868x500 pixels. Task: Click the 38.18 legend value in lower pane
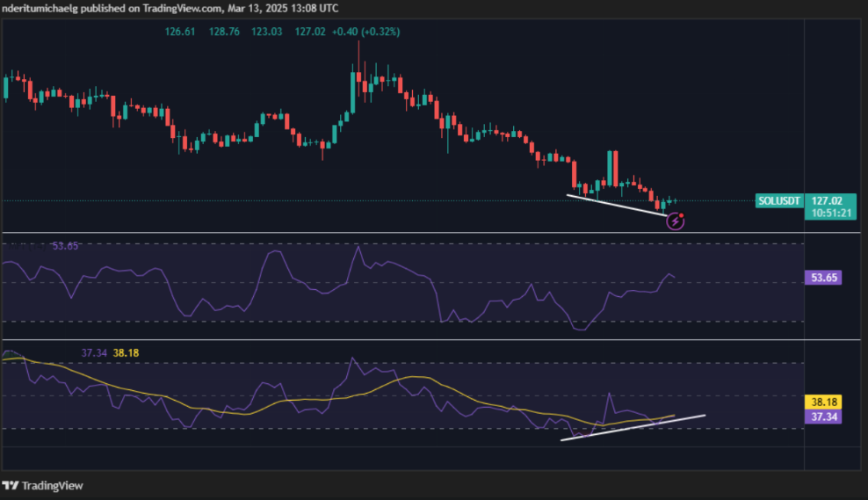(126, 352)
